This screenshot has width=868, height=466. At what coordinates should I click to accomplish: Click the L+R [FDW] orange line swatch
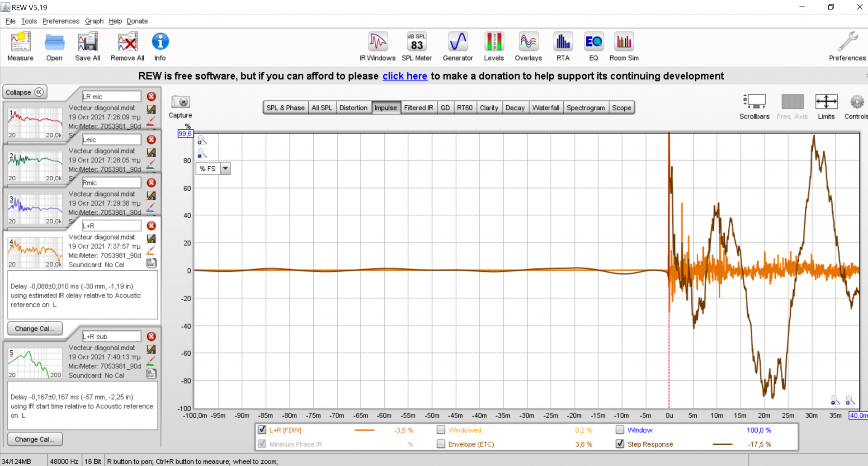click(x=364, y=430)
